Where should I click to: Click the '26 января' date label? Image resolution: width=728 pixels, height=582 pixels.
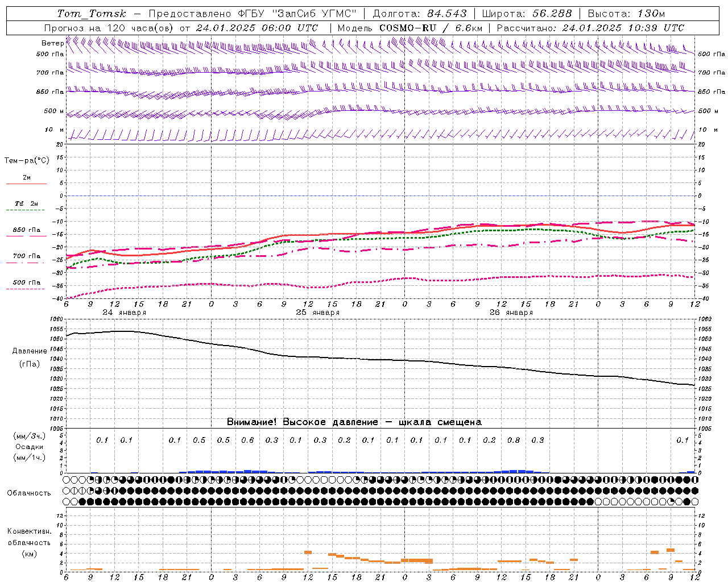click(511, 313)
